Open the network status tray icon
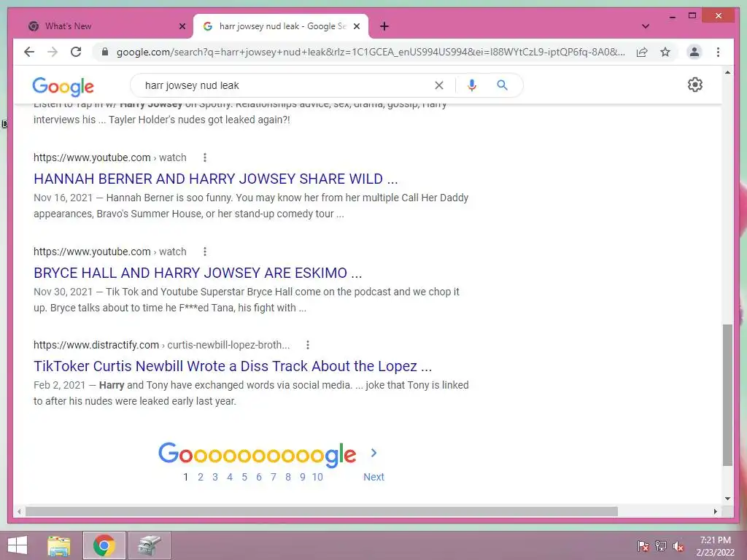Viewport: 747px width, 560px height. [661, 545]
